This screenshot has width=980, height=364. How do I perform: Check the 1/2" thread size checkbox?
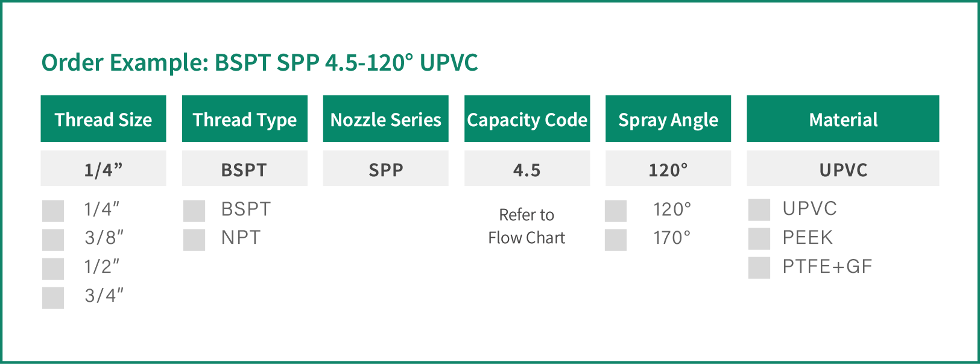click(53, 269)
